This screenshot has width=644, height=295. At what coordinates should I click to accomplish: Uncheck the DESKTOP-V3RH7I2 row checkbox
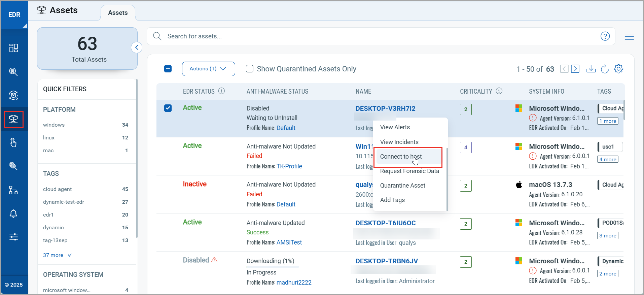(x=168, y=108)
